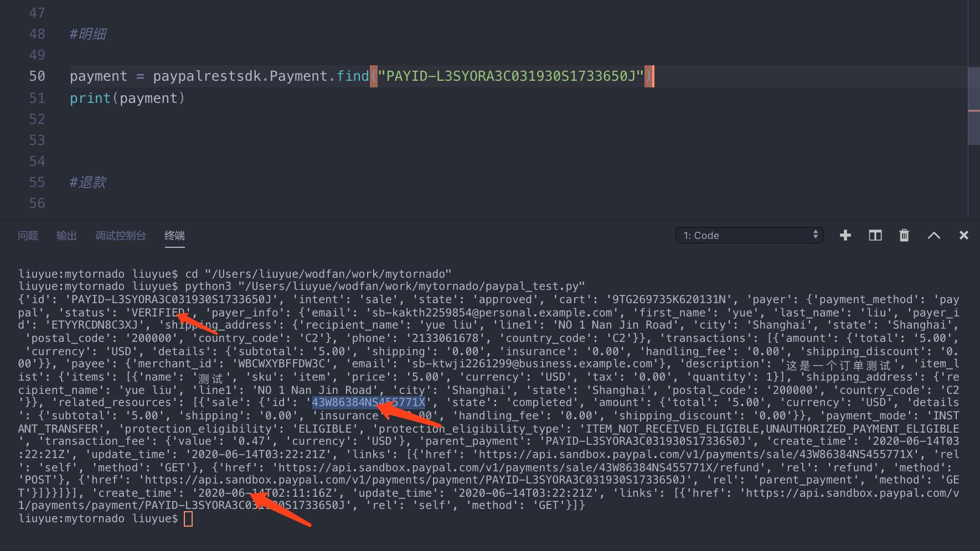Click the print(payment) line in the editor
The height and width of the screenshot is (551, 980).
[127, 98]
